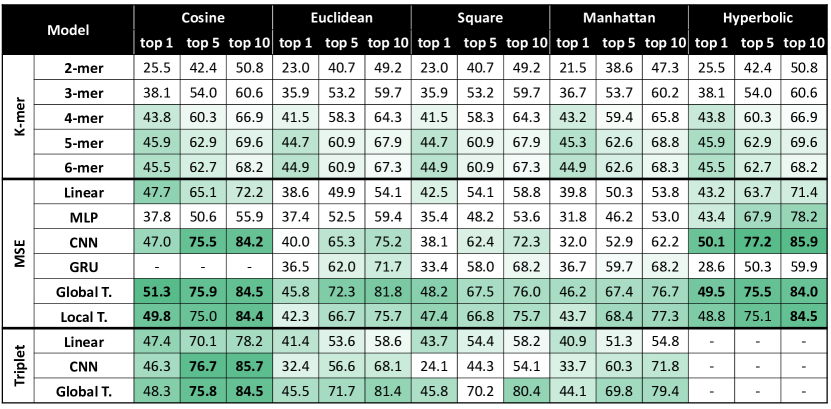Select the GRU model row label

(84, 267)
